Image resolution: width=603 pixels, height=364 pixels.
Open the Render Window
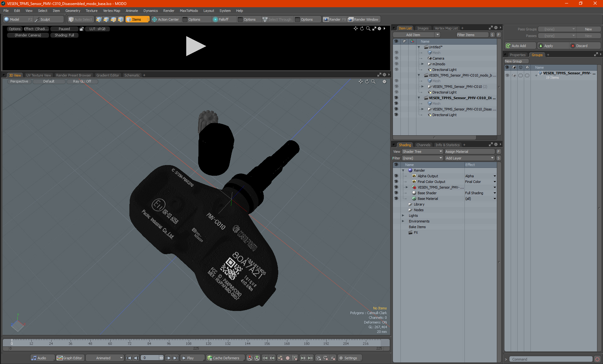pos(363,19)
